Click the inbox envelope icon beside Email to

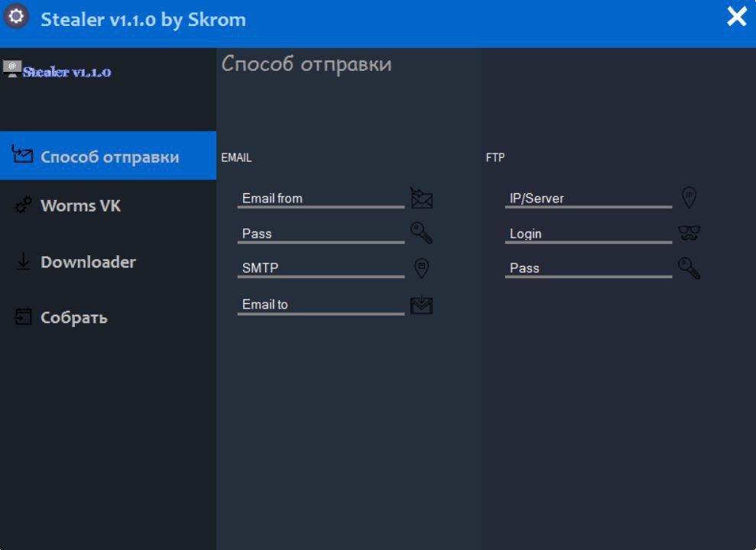[421, 305]
